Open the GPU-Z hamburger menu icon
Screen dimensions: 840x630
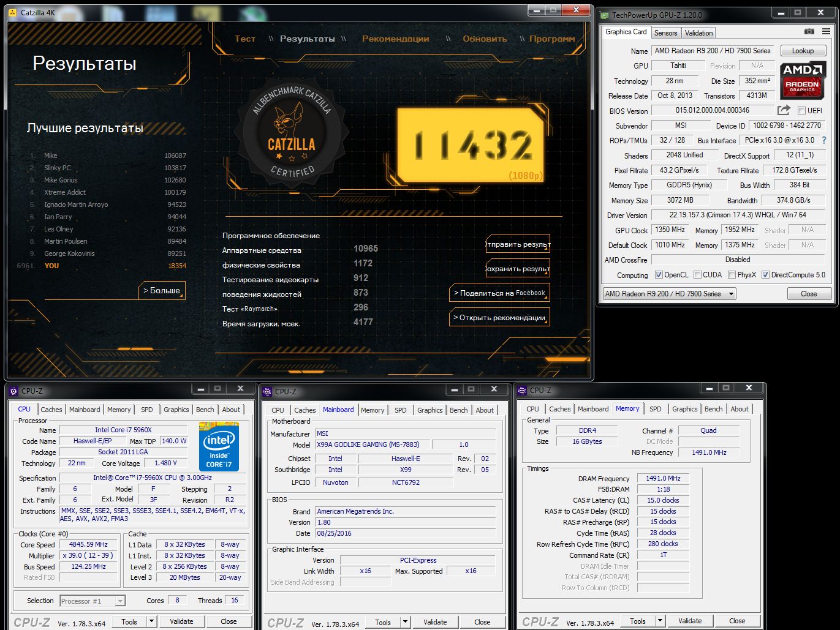826,31
